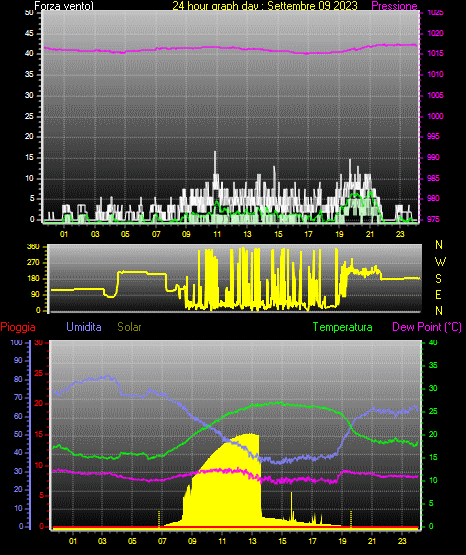
Task: Click the Solar legend label
Action: point(129,327)
